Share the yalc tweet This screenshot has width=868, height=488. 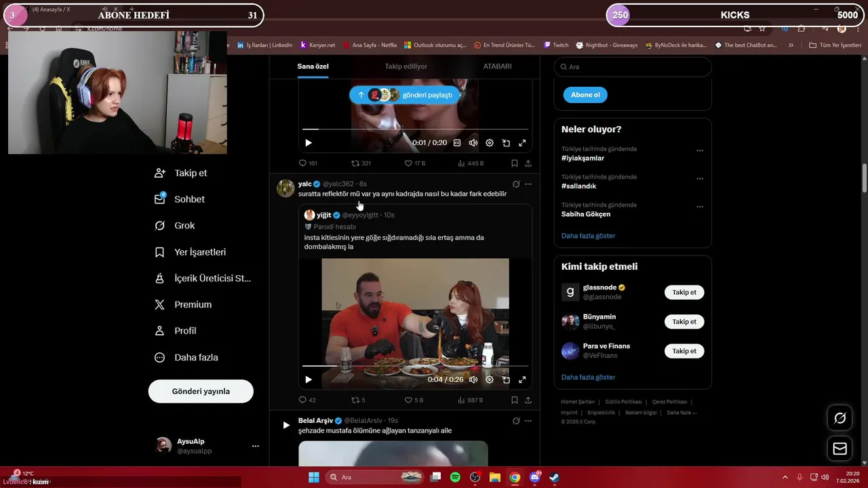[528, 400]
